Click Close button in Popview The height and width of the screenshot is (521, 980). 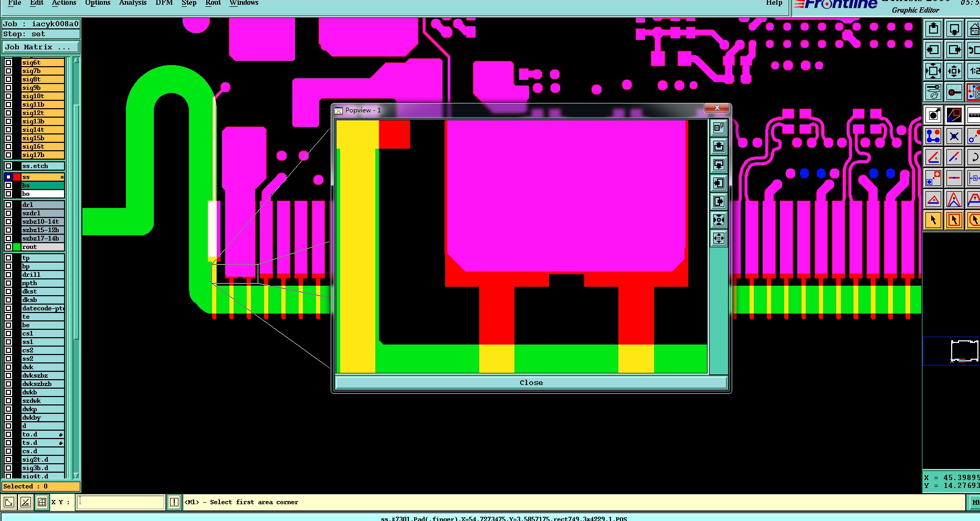(x=531, y=383)
